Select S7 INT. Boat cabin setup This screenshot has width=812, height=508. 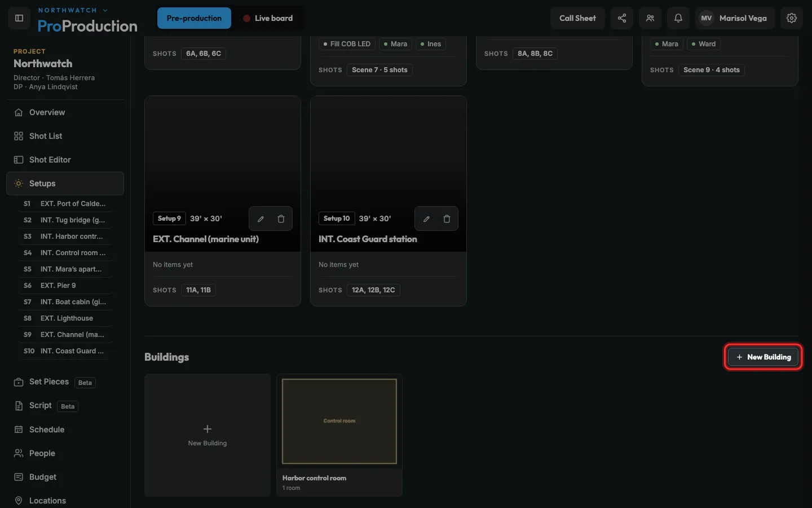[x=65, y=302]
